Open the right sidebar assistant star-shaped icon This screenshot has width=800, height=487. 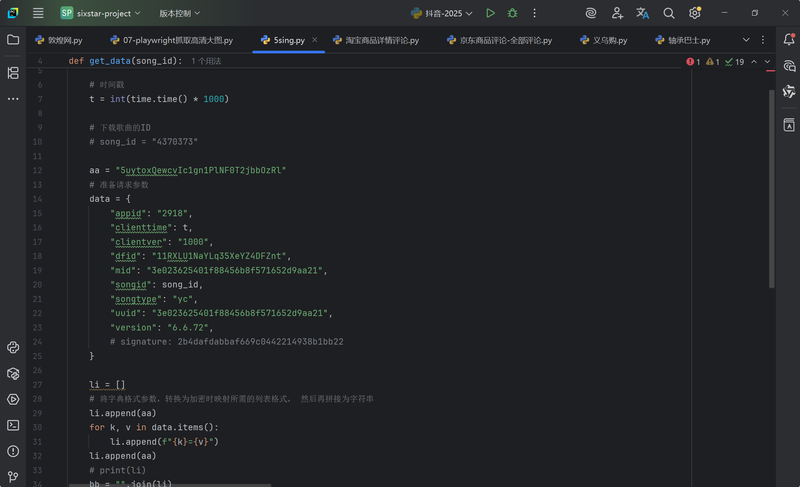(789, 92)
